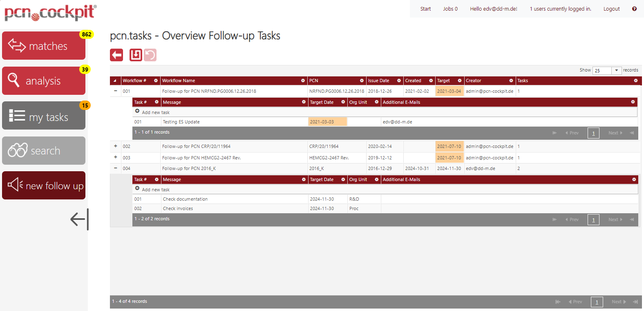Open Issue Date column settings gear

(x=399, y=81)
